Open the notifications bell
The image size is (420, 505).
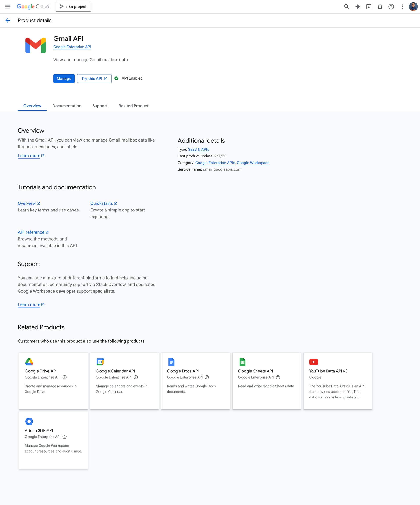pos(380,7)
